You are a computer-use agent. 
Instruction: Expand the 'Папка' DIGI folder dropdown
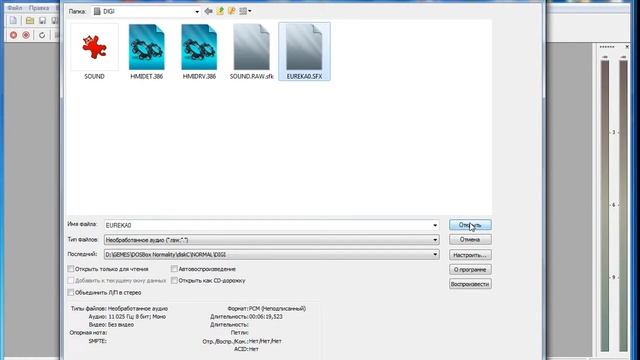pyautogui.click(x=197, y=11)
